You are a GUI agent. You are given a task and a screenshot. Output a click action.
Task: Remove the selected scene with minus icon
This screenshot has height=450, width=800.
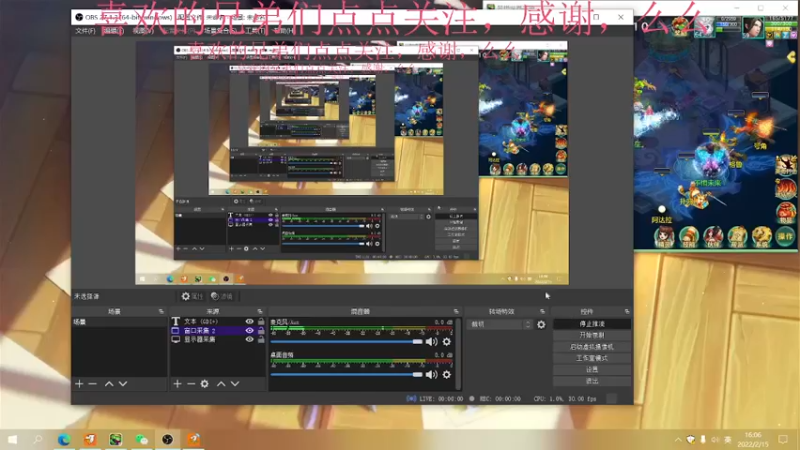(92, 384)
